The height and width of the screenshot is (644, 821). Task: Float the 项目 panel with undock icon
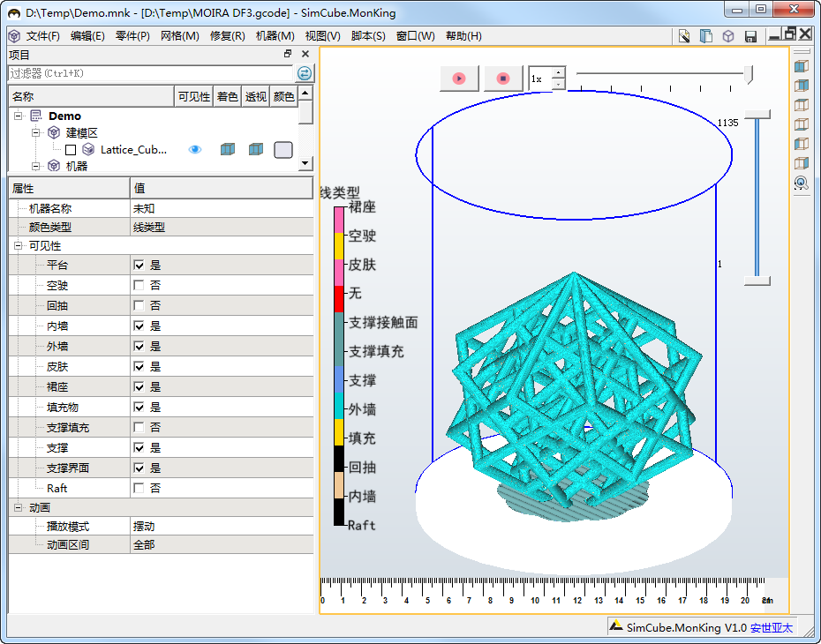click(288, 54)
